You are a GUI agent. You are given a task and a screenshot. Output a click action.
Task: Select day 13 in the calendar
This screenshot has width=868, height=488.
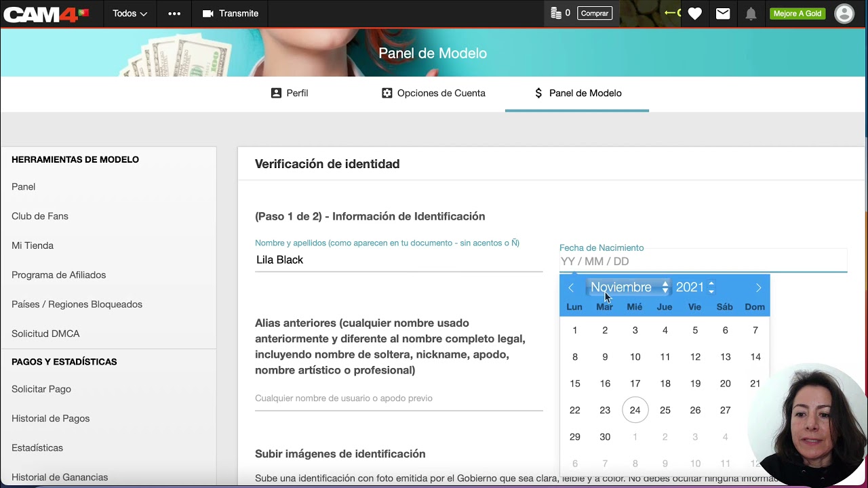click(x=725, y=357)
